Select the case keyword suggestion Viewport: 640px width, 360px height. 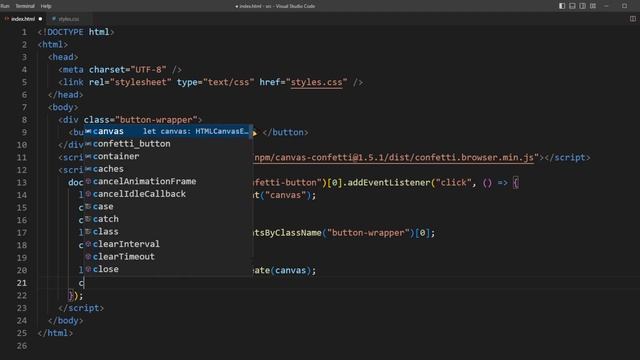point(168,207)
